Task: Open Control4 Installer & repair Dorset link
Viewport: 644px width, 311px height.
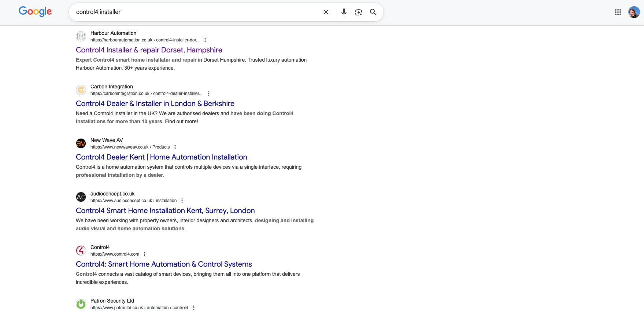Action: [x=149, y=50]
